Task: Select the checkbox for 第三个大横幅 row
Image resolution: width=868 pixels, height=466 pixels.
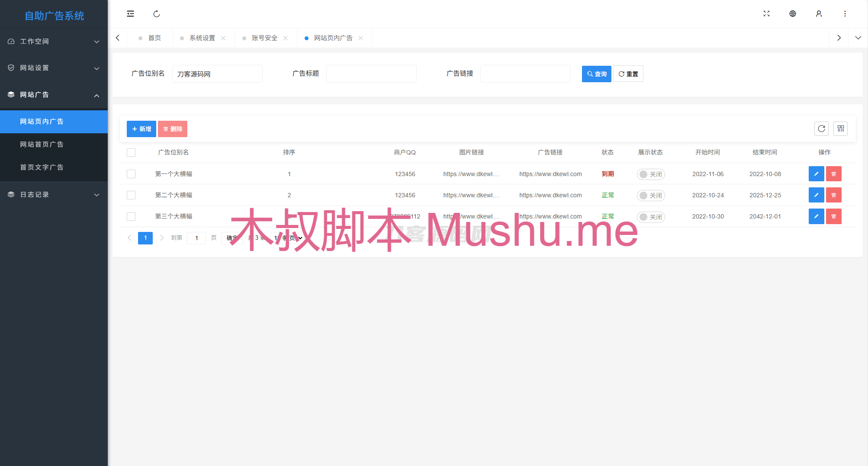Action: pyautogui.click(x=131, y=216)
